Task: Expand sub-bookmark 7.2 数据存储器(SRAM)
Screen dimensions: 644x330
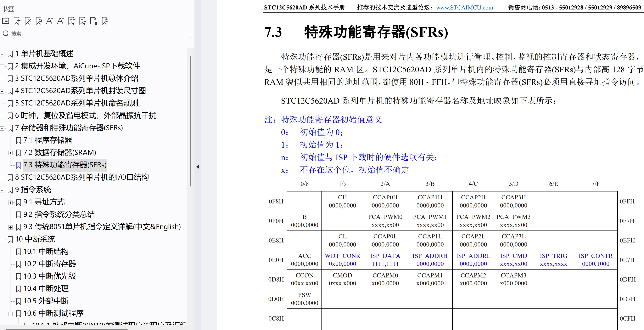Action: click(x=10, y=153)
